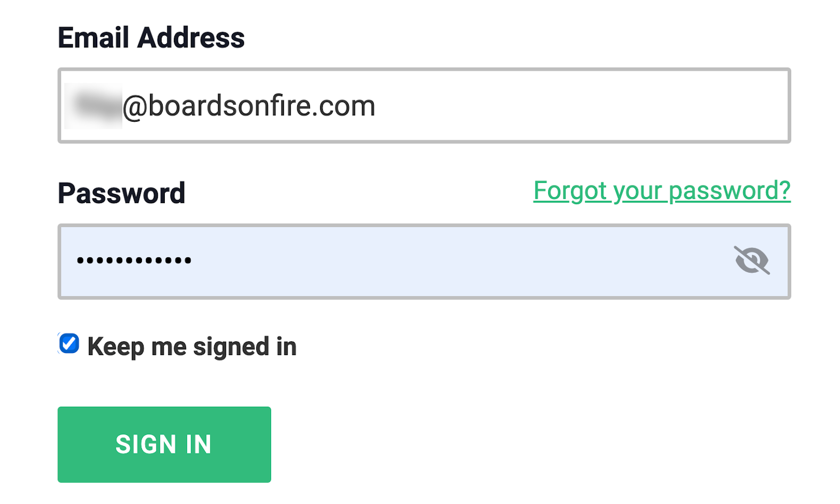Click the Email Address field label
840x504 pixels.
point(151,38)
